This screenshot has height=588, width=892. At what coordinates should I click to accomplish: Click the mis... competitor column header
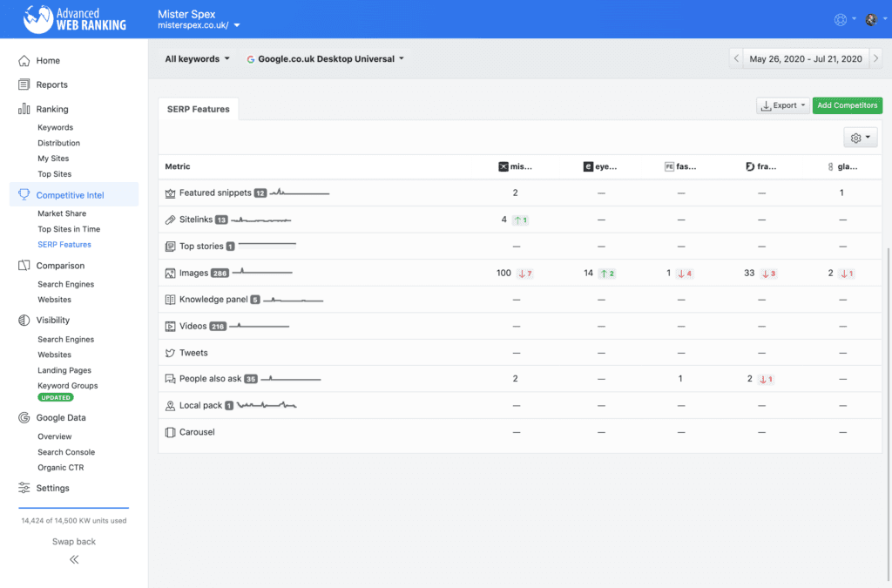coord(516,166)
